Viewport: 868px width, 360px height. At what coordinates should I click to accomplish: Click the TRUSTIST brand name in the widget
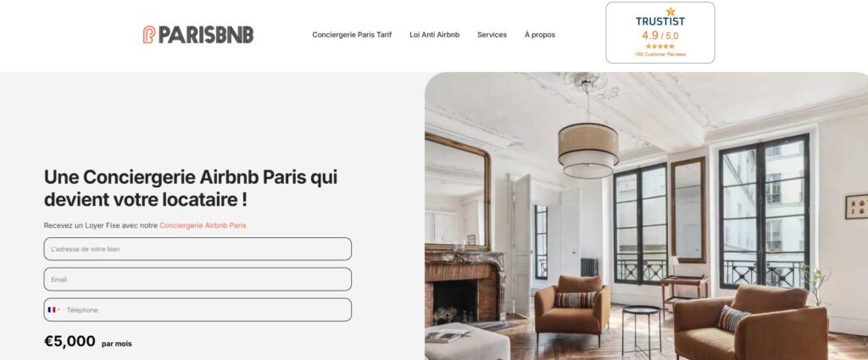point(659,21)
